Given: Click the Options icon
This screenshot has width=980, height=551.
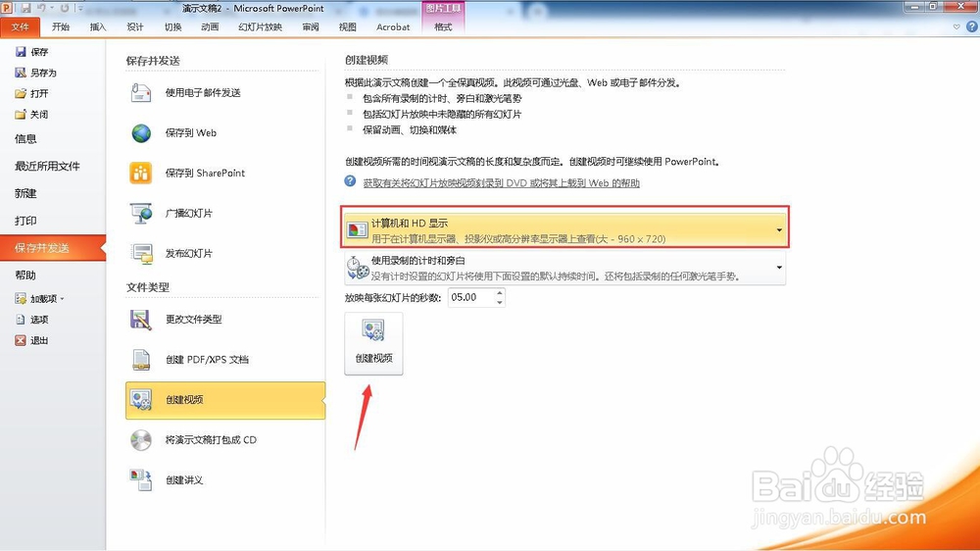Looking at the screenshot, I should tap(21, 320).
